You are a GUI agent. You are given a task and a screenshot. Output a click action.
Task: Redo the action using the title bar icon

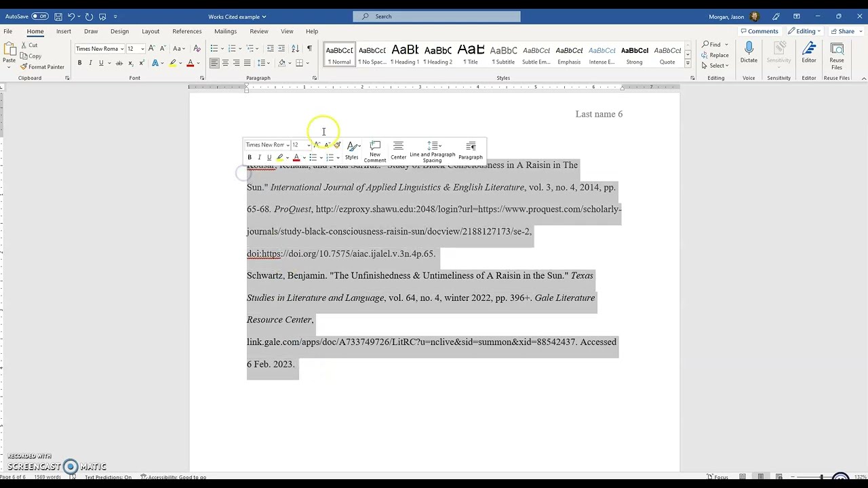89,16
